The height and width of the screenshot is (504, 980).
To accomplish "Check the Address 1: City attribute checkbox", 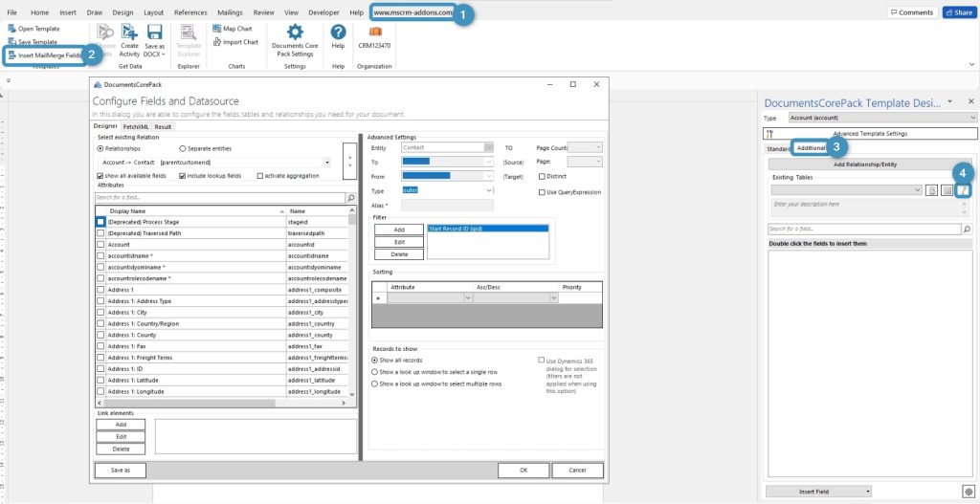I will pos(100,313).
